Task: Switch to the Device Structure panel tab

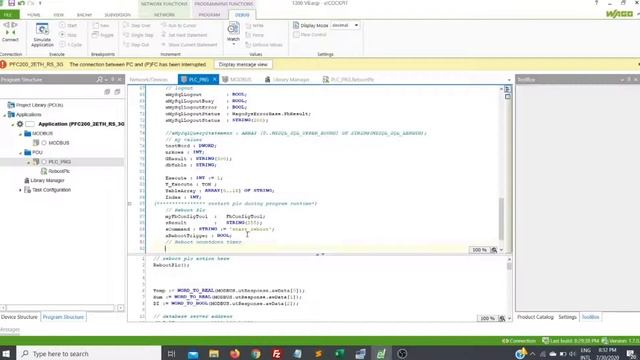Action: [x=19, y=317]
